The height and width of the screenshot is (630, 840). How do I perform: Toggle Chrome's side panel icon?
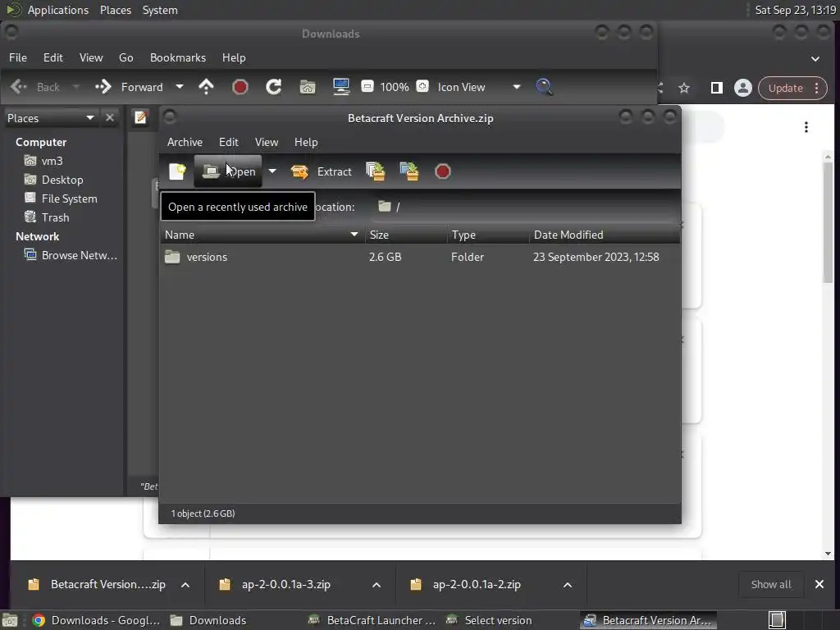click(x=717, y=88)
